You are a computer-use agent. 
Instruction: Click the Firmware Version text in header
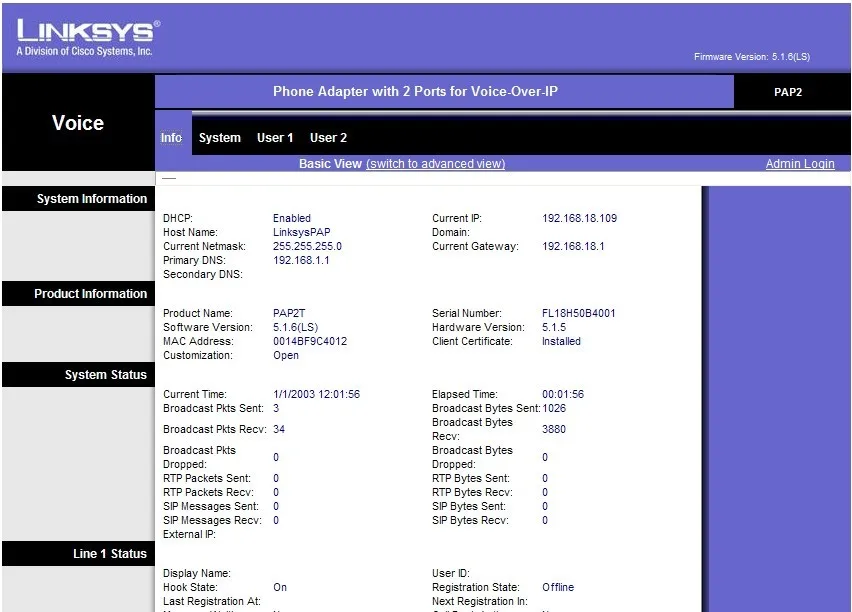tap(752, 57)
